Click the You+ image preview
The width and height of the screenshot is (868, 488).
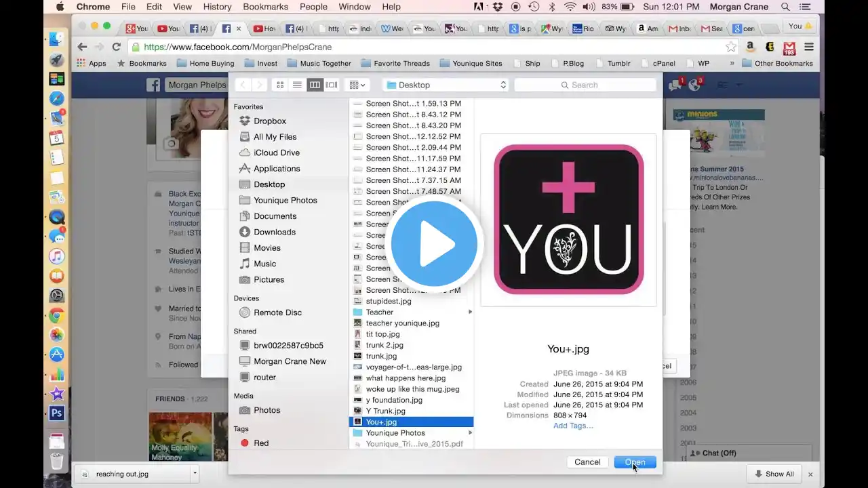pyautogui.click(x=568, y=220)
